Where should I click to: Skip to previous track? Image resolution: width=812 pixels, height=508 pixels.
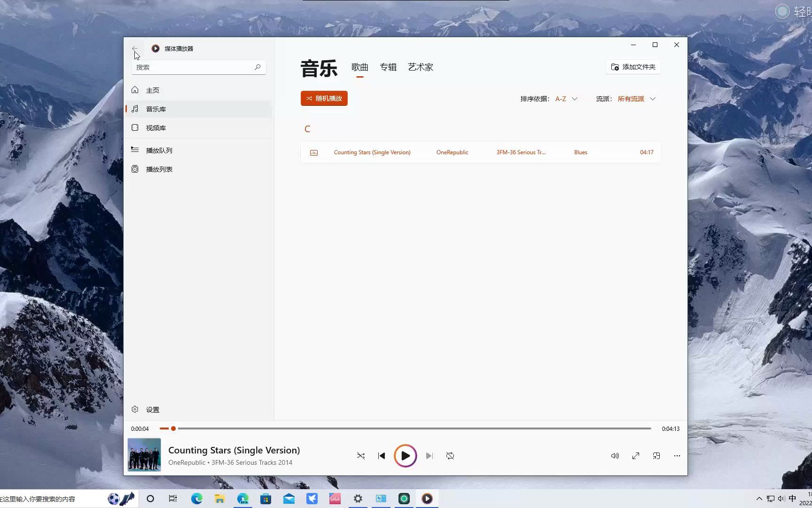pyautogui.click(x=381, y=455)
